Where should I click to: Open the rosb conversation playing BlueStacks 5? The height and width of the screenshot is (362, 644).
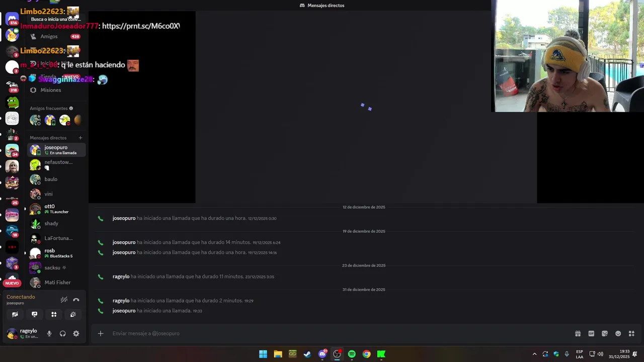[56, 253]
